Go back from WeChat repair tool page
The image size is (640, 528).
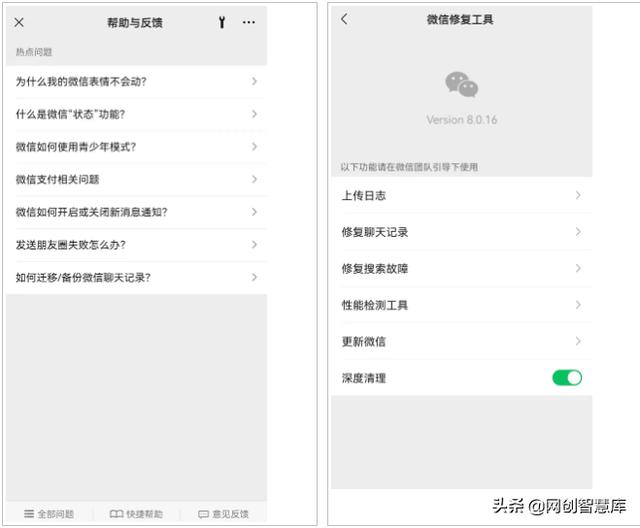pos(345,19)
